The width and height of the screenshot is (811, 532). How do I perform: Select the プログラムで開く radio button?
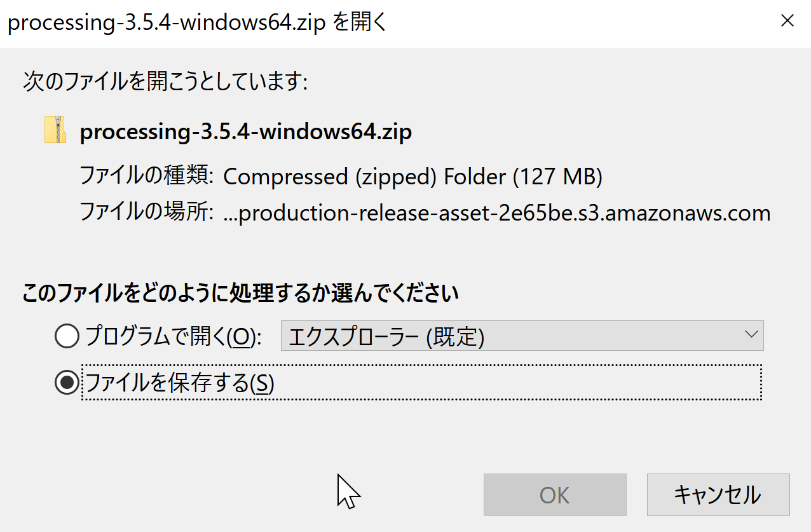pos(67,336)
